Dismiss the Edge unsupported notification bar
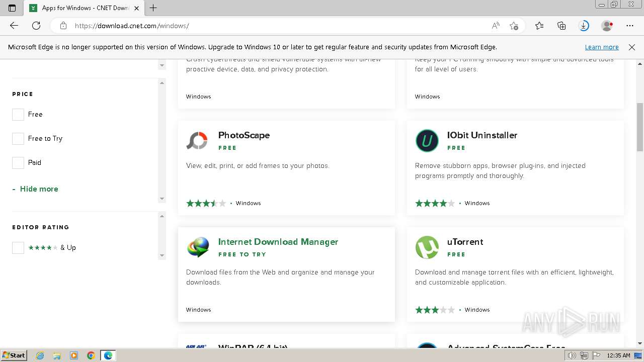 click(632, 47)
